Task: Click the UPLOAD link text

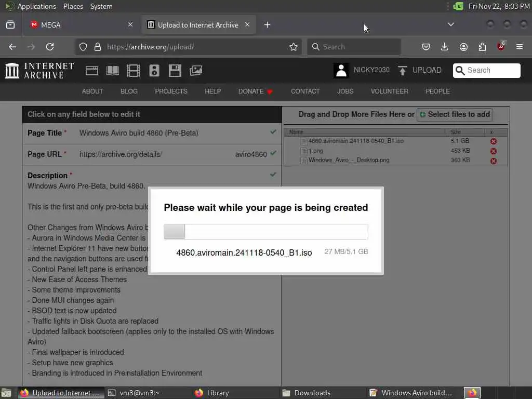Action: [427, 70]
